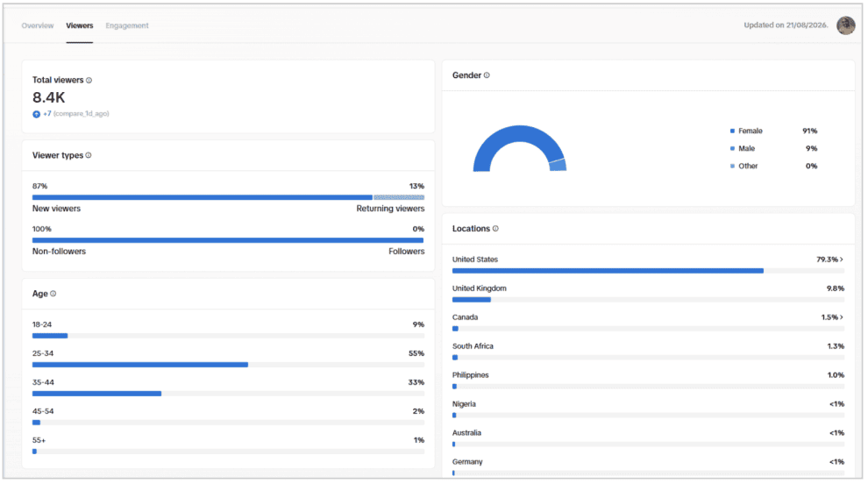Click the Male legend color square

click(732, 148)
